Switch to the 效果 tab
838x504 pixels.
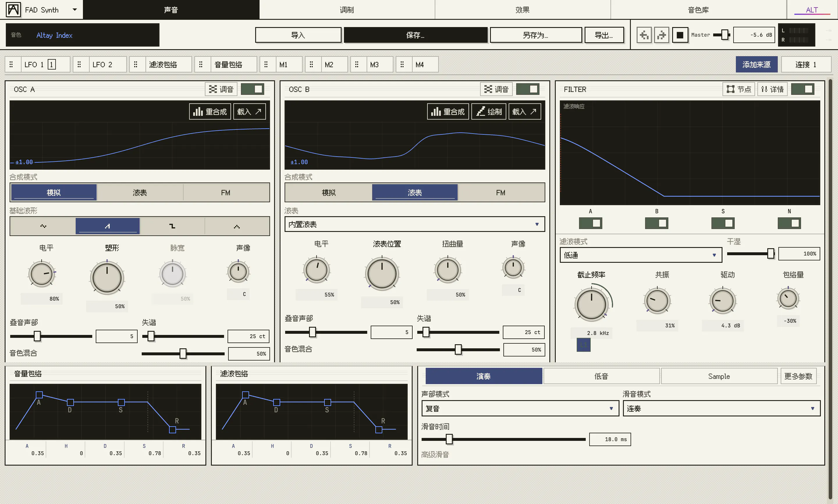coord(523,10)
